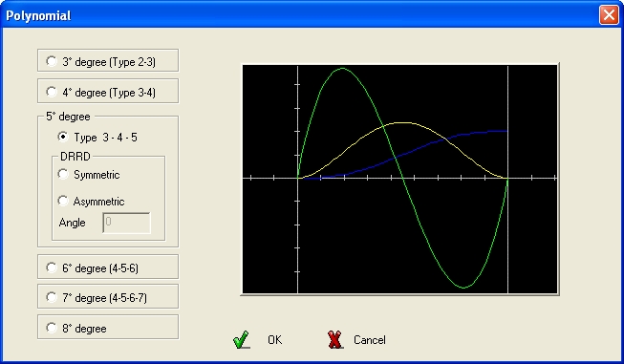This screenshot has height=364, width=624.
Task: Click the blue displacement curve end
Action: point(506,131)
